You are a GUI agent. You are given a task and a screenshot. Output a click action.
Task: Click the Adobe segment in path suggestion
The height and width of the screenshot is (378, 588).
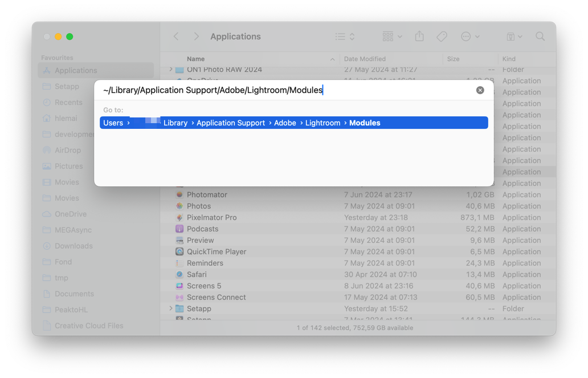(285, 123)
